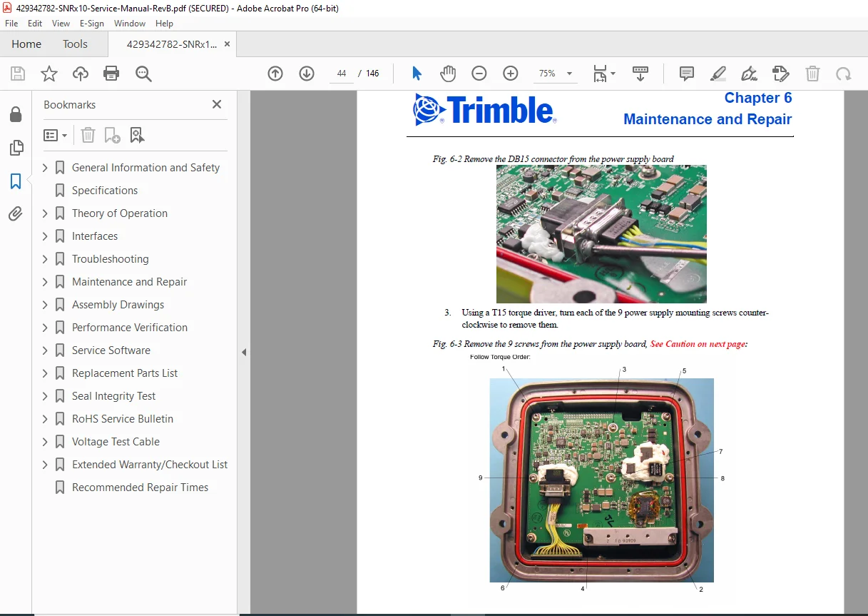
Task: Expand the Theory of Operation bookmark
Action: tap(45, 213)
